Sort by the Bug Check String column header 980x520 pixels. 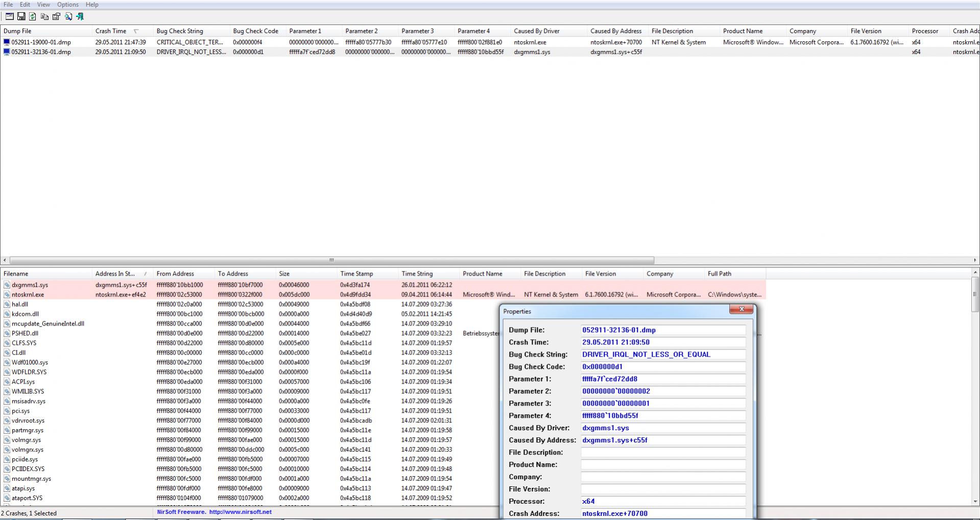[x=192, y=31]
